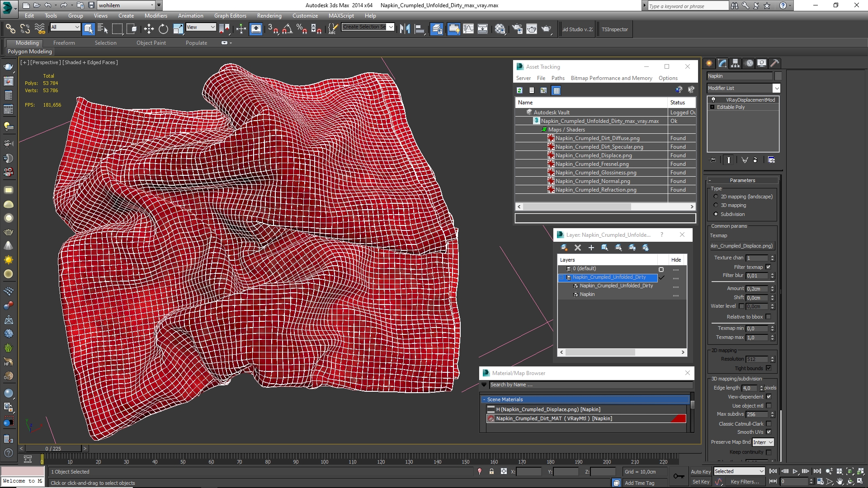Choose the Select Object tool
The width and height of the screenshot is (868, 488).
click(x=88, y=29)
